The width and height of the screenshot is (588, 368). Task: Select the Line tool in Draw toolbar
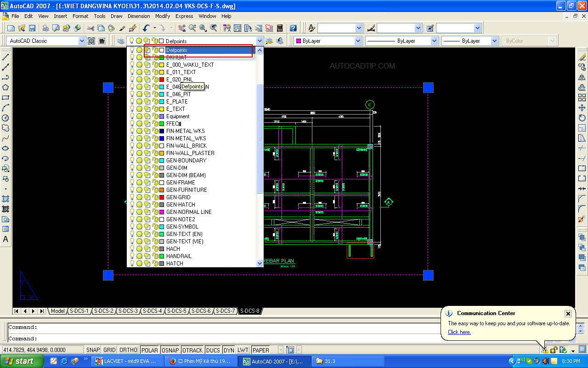[x=6, y=57]
